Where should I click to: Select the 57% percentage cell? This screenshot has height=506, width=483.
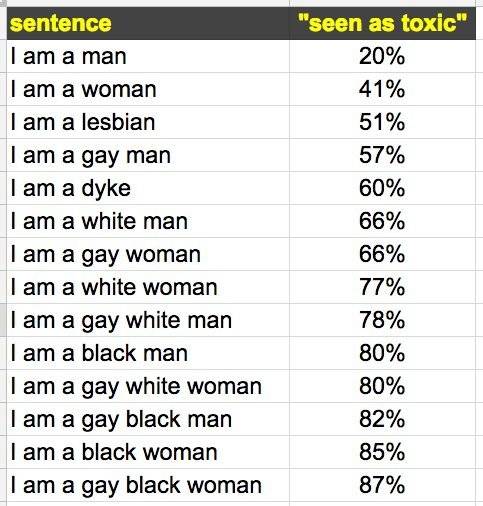[382, 155]
